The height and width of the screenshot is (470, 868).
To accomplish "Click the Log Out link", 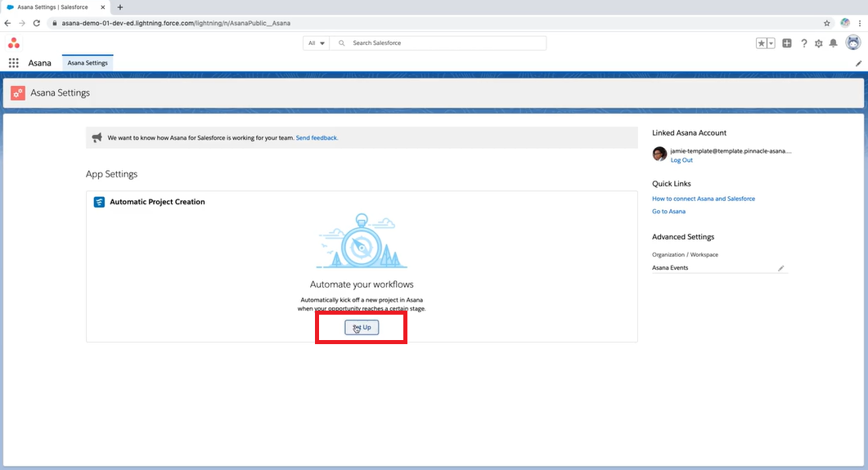I will pyautogui.click(x=681, y=160).
